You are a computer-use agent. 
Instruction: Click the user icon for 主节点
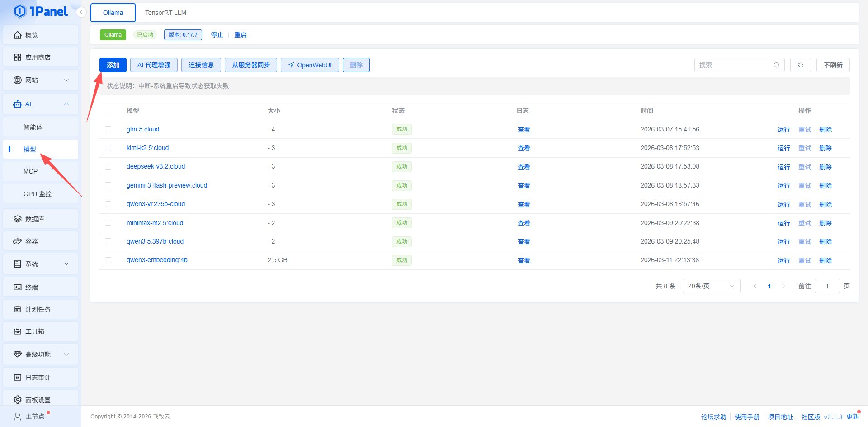click(x=18, y=417)
